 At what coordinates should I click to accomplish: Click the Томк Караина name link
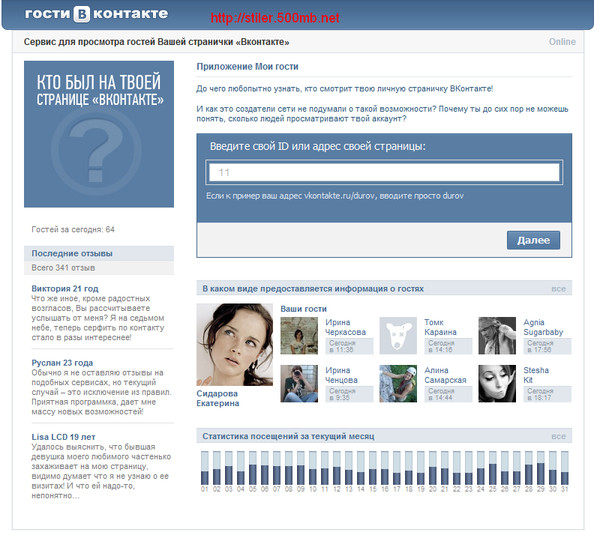coord(440,327)
